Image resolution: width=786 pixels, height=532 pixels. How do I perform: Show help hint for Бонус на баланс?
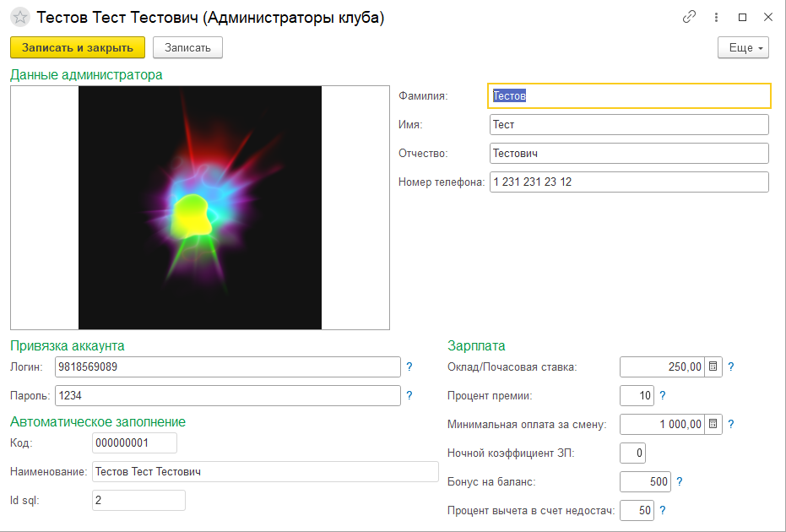tap(680, 481)
